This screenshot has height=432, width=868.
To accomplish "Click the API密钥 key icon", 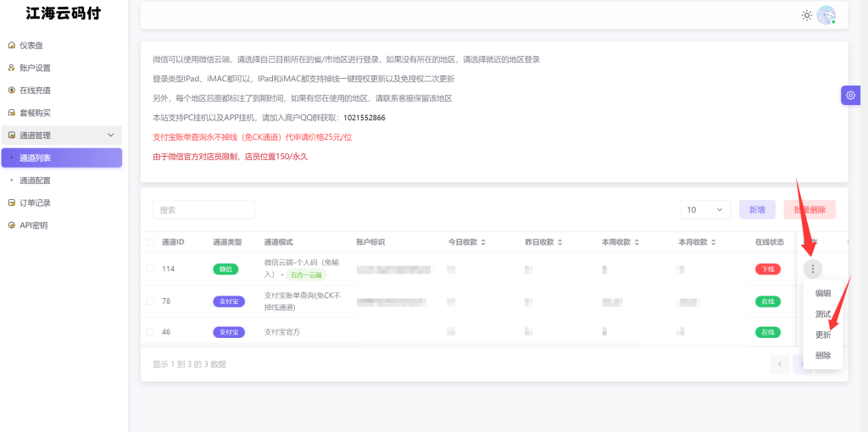I will [12, 225].
